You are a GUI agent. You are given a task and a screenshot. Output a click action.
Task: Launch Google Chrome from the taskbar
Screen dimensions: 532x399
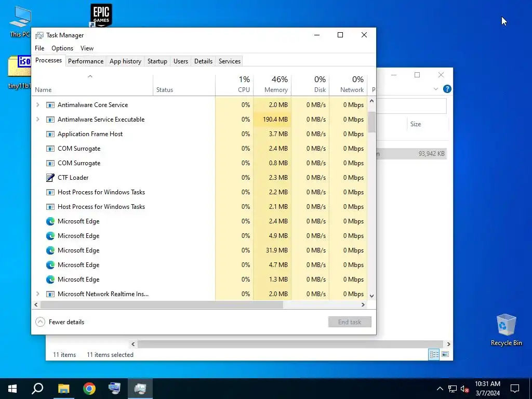[89, 389]
